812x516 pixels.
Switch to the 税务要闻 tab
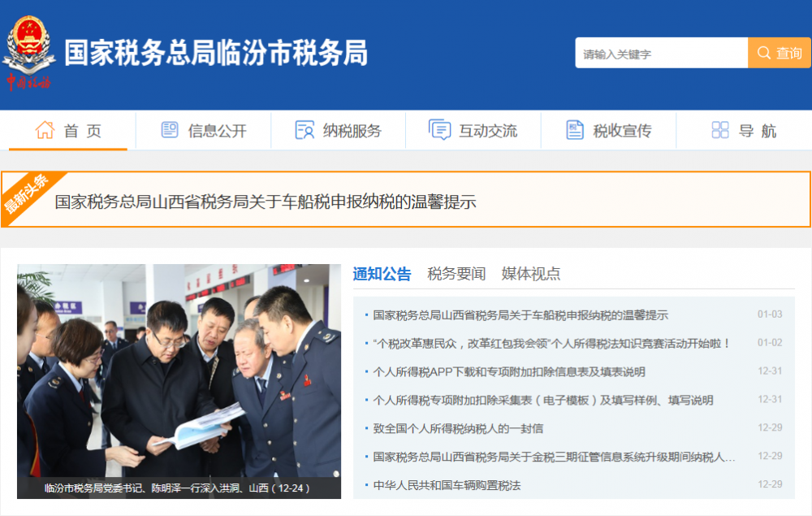[456, 274]
